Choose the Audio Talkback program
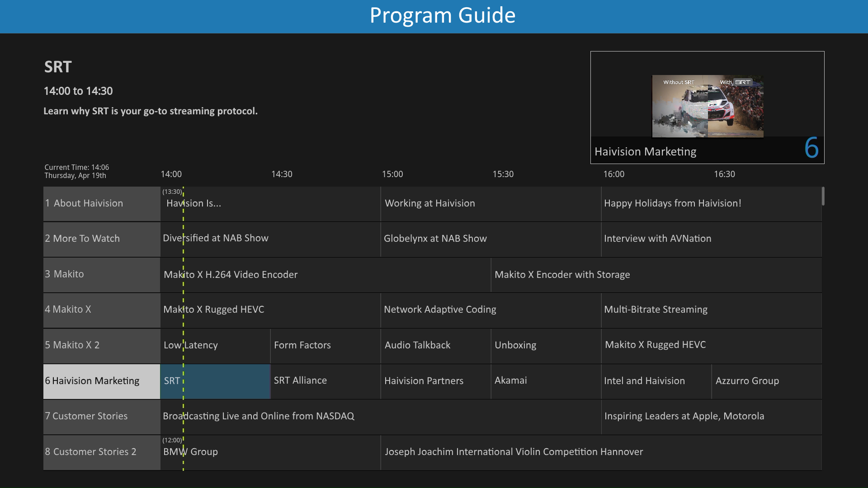This screenshot has width=868, height=488. 434,345
